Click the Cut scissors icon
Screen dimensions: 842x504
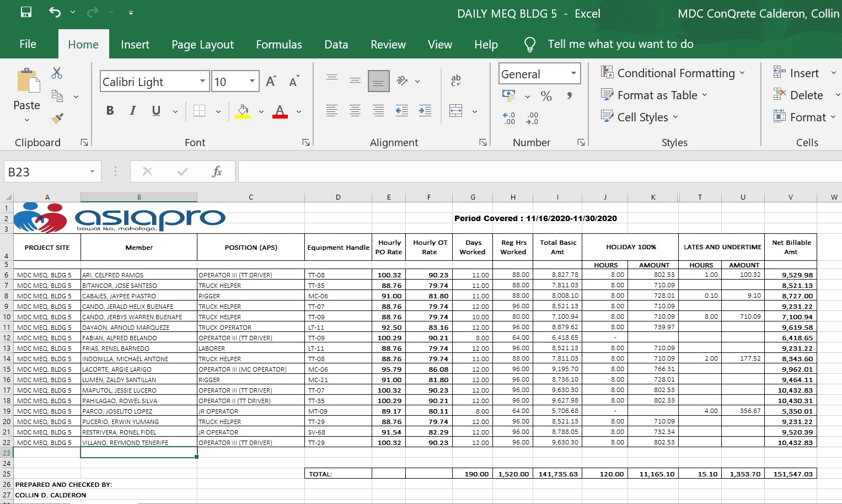(57, 73)
